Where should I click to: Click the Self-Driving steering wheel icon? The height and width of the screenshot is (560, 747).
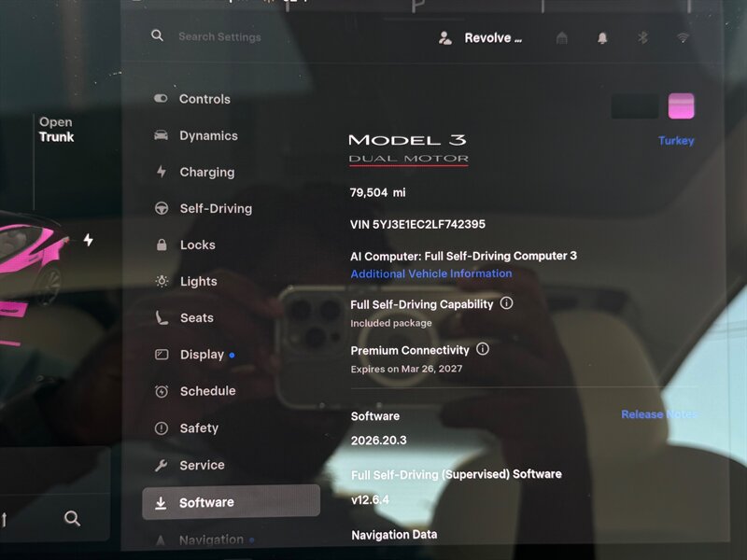pos(162,208)
